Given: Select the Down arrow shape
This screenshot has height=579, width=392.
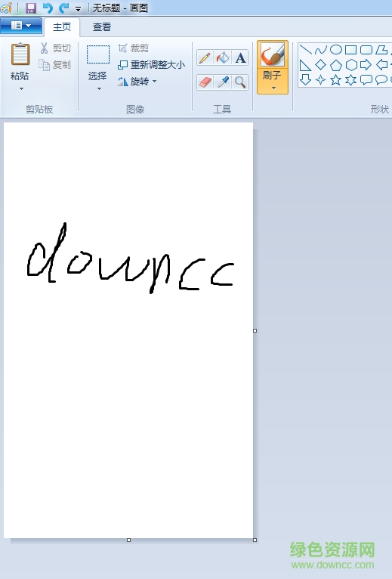Looking at the screenshot, I should coord(306,80).
